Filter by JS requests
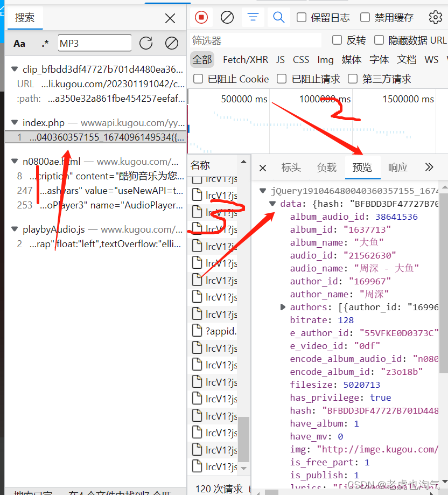Screen dimensions: 448x495 click(x=281, y=60)
